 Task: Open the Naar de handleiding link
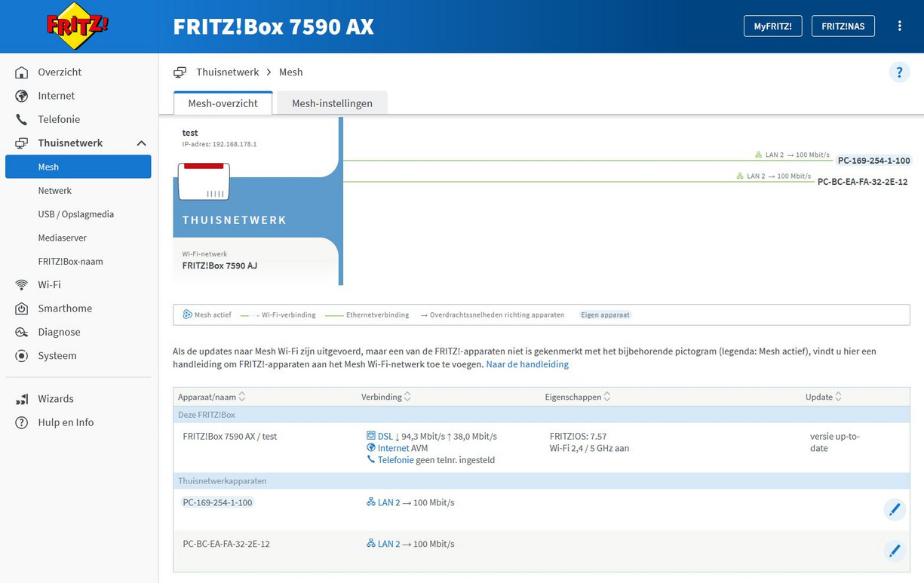[527, 364]
